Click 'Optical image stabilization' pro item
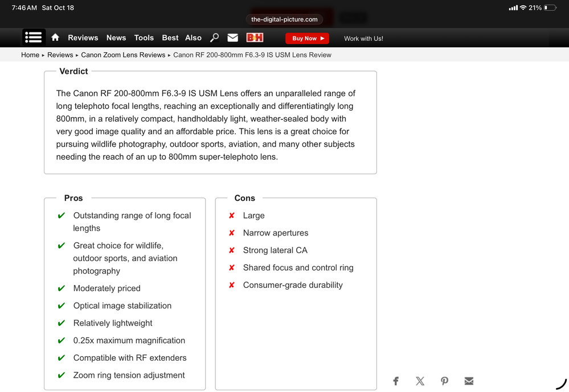This screenshot has height=392, width=569. tap(122, 306)
